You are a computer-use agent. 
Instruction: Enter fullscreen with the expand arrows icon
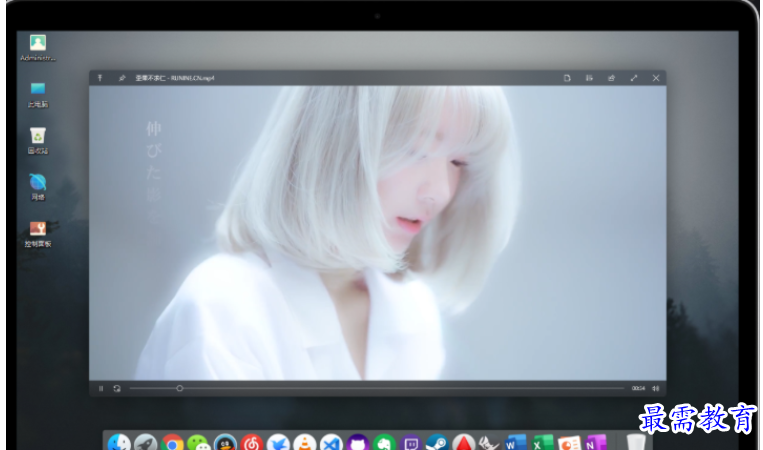pyautogui.click(x=634, y=78)
